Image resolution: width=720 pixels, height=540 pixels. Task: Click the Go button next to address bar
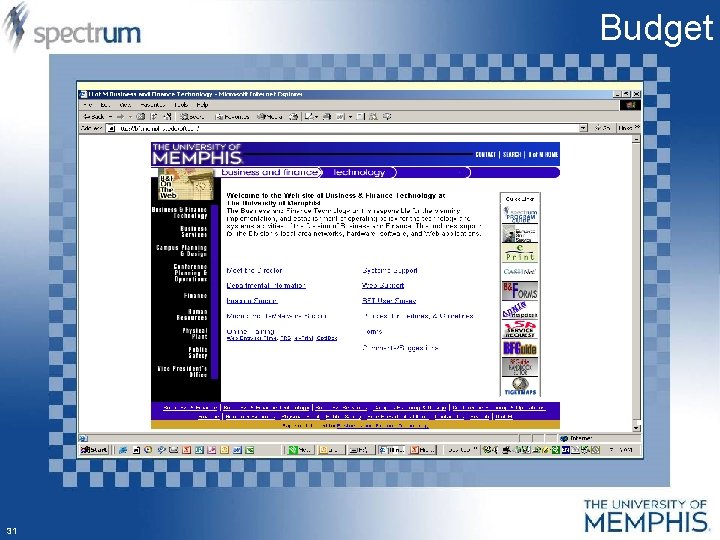click(602, 128)
